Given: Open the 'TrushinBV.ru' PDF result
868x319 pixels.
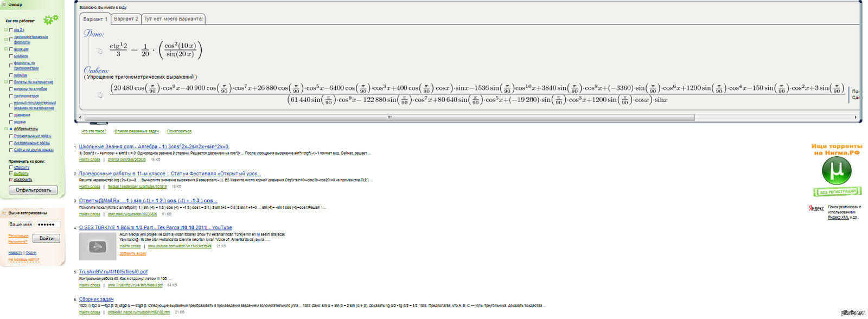Looking at the screenshot, I should point(113,272).
